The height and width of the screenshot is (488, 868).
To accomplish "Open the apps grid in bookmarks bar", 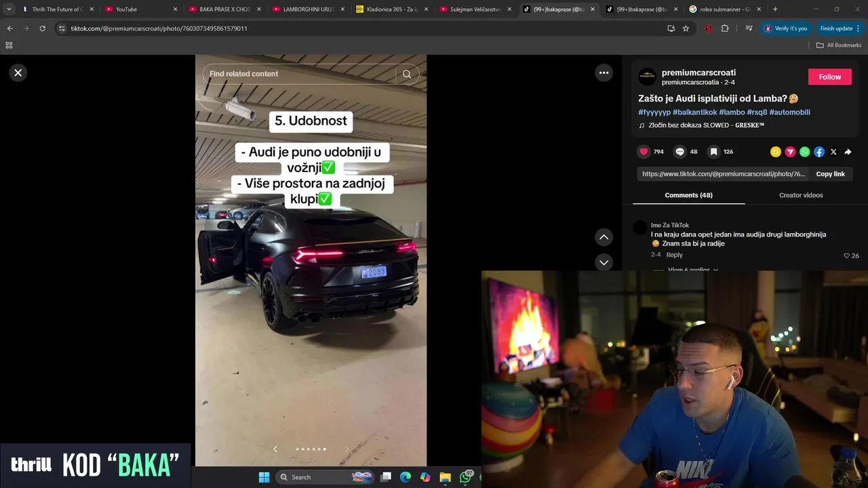I will click(x=9, y=45).
